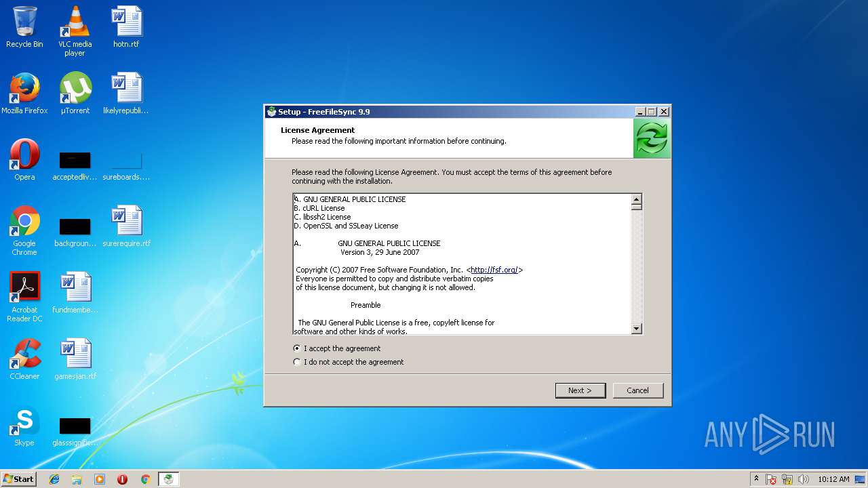The image size is (868, 488).
Task: Click inside the license agreement text box
Action: point(462,264)
